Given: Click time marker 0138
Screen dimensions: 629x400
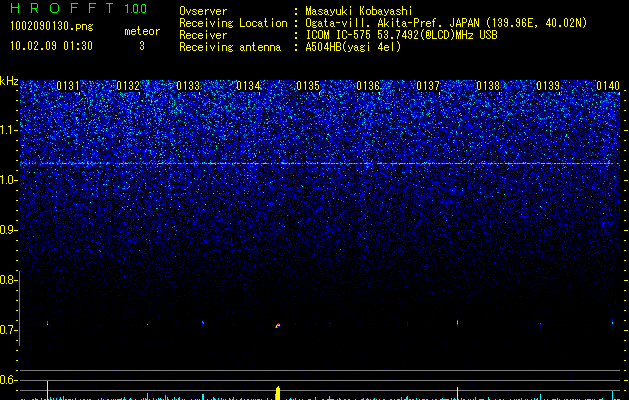Looking at the screenshot, I should [488, 86].
